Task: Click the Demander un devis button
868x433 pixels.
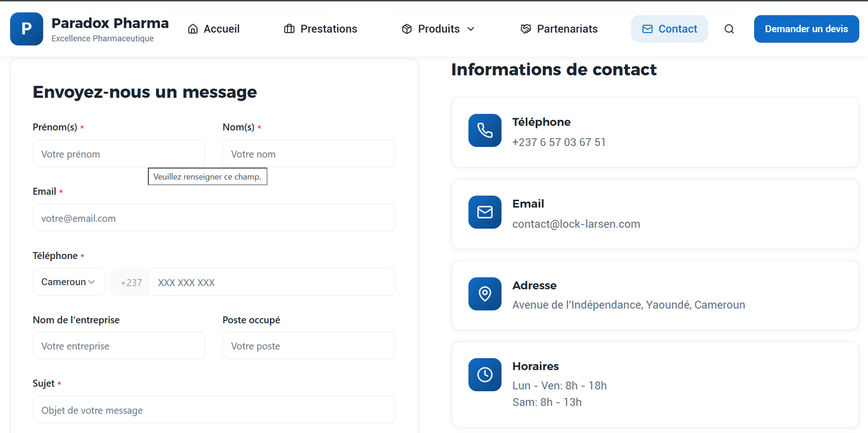Action: coord(806,28)
